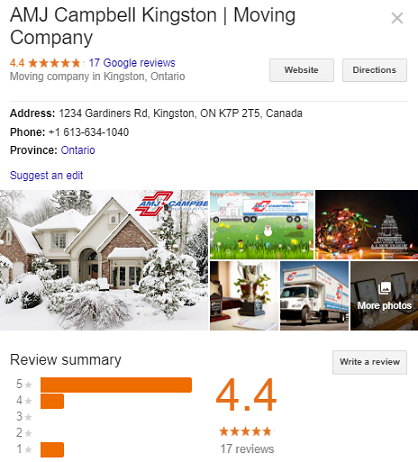Image resolution: width=418 pixels, height=462 pixels.
Task: Click the large 4.4 rating score
Action: click(x=246, y=395)
